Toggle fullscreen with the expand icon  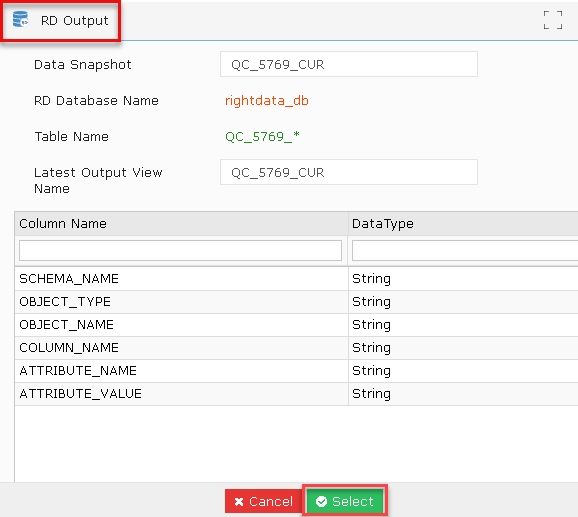tap(553, 20)
